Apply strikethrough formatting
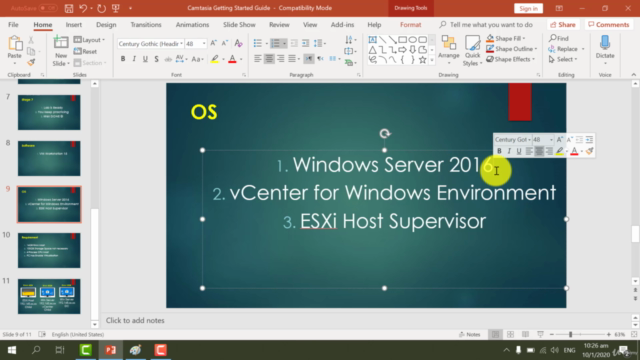640x360 pixels. 168,59
